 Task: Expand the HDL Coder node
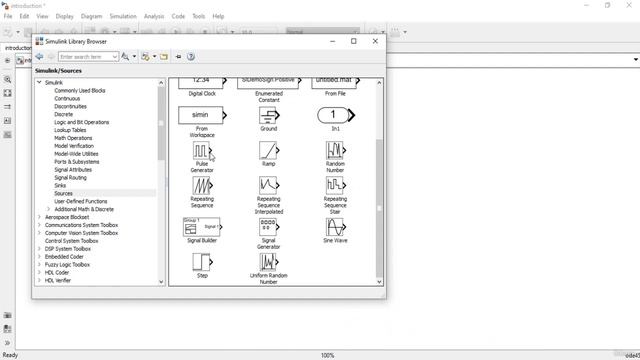pyautogui.click(x=39, y=272)
